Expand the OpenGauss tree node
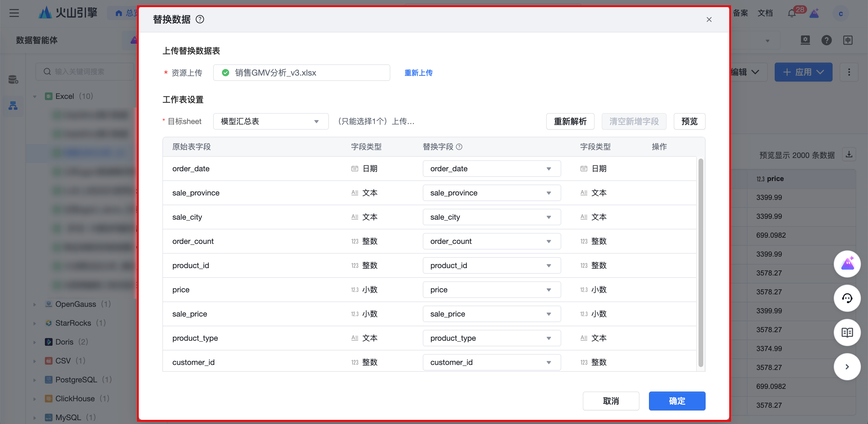The width and height of the screenshot is (868, 424). tap(35, 304)
